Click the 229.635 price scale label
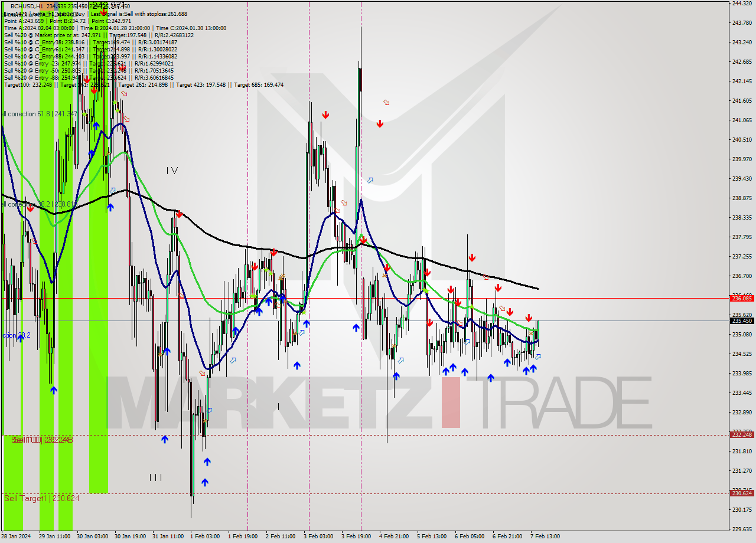 coord(742,529)
